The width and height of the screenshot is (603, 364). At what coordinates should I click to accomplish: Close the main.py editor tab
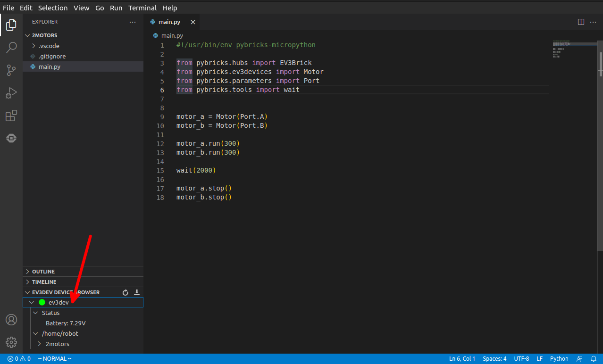click(193, 22)
